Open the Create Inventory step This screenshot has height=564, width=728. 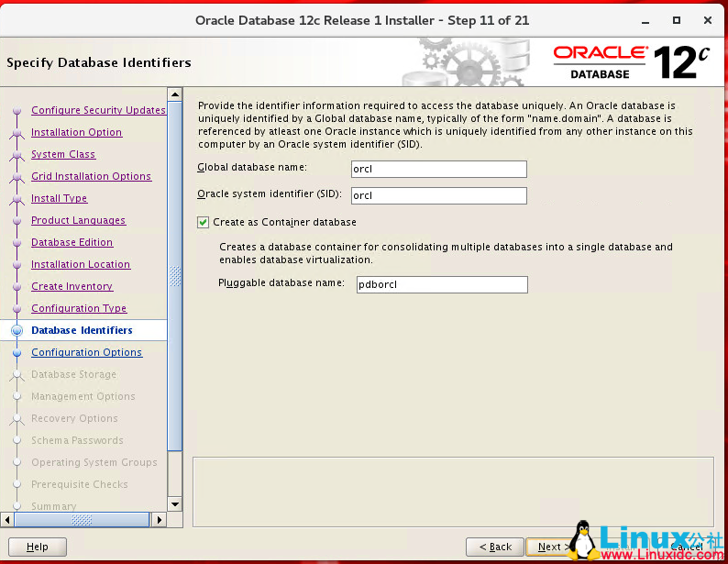72,286
